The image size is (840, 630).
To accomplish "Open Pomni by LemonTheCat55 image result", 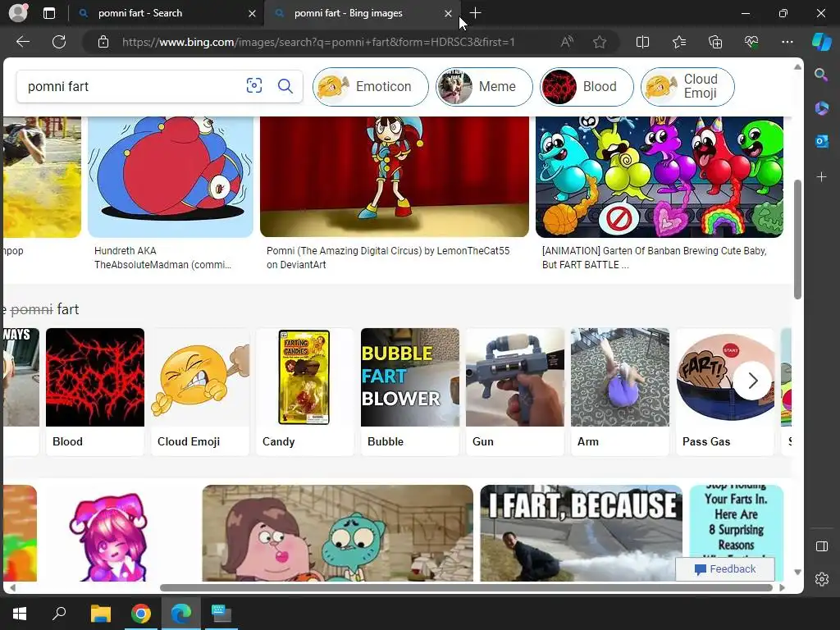I will (395, 177).
